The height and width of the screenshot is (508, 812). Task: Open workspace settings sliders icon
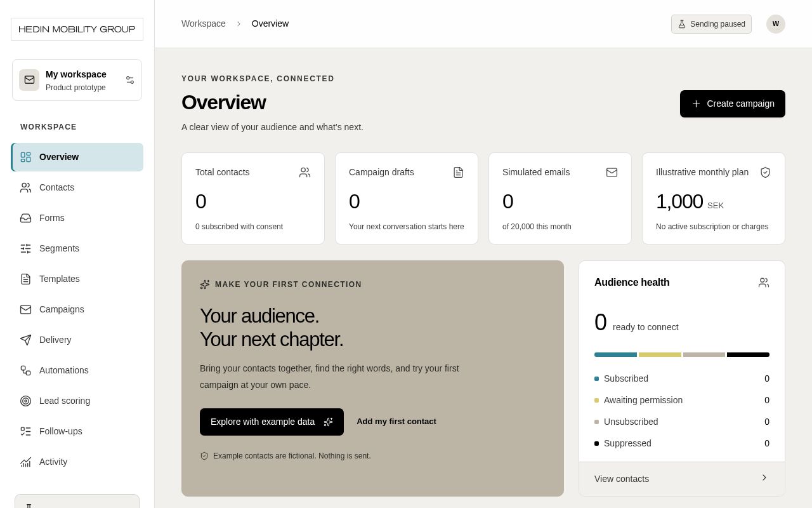point(130,80)
